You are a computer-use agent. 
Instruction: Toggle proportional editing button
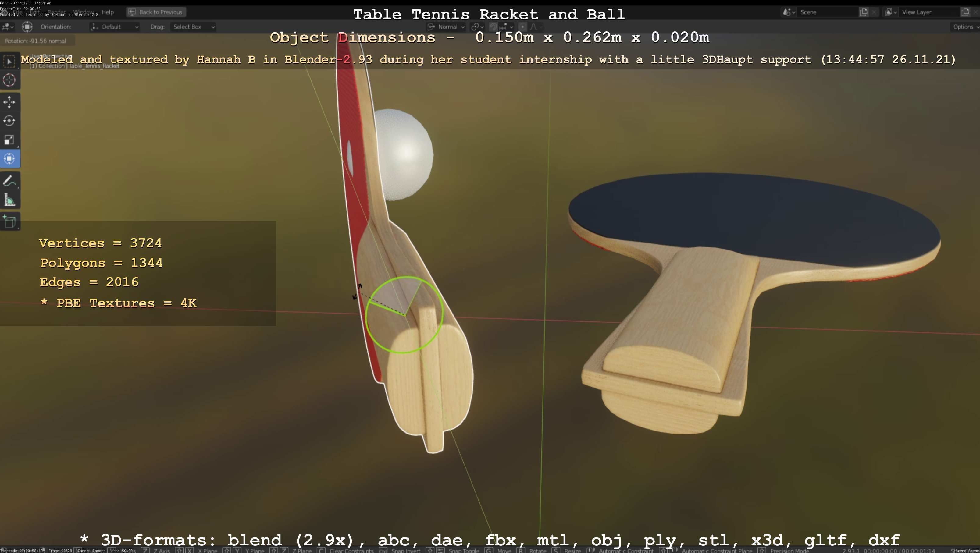(x=523, y=27)
